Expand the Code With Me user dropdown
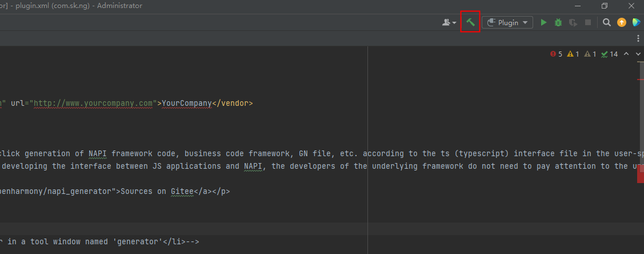The height and width of the screenshot is (254, 644). pos(449,22)
